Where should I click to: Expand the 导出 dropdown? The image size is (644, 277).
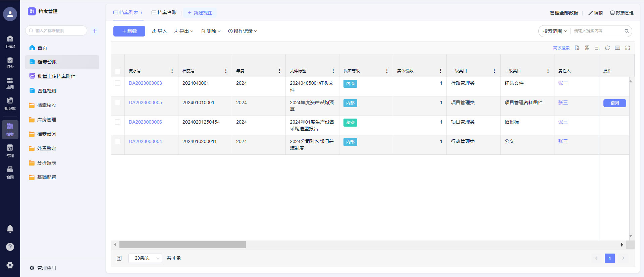click(183, 31)
